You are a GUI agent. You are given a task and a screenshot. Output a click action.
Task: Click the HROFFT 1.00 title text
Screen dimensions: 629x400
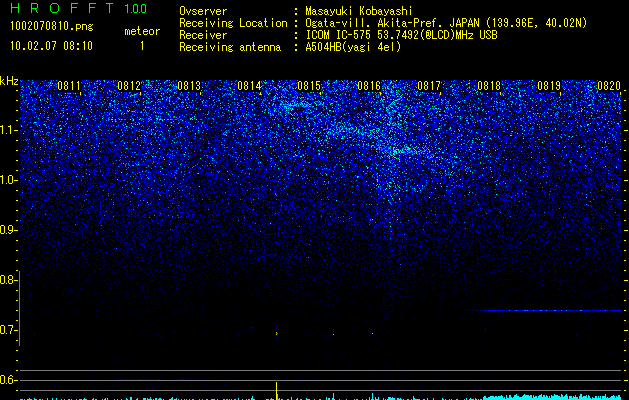click(78, 8)
